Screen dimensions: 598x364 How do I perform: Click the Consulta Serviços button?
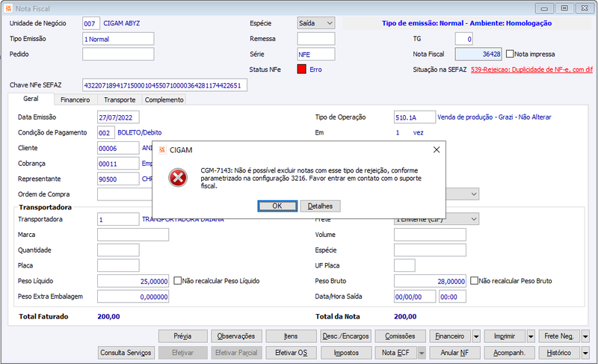[126, 353]
